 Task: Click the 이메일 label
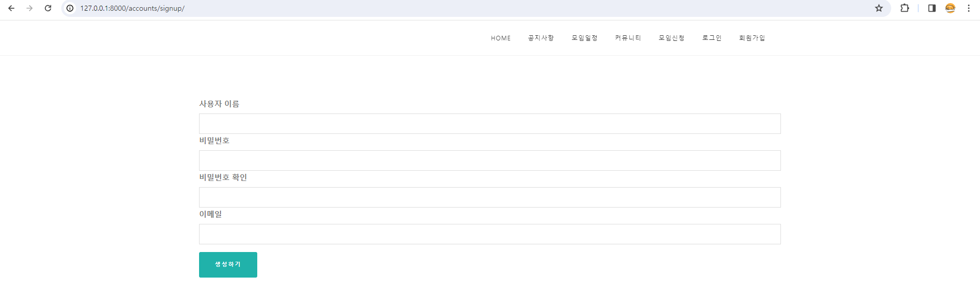[x=210, y=214]
